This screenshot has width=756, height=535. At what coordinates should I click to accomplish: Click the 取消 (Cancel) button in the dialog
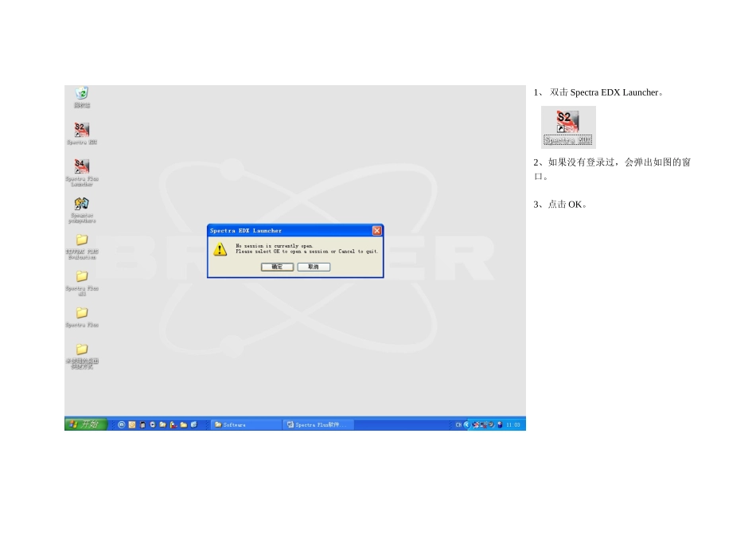click(314, 267)
